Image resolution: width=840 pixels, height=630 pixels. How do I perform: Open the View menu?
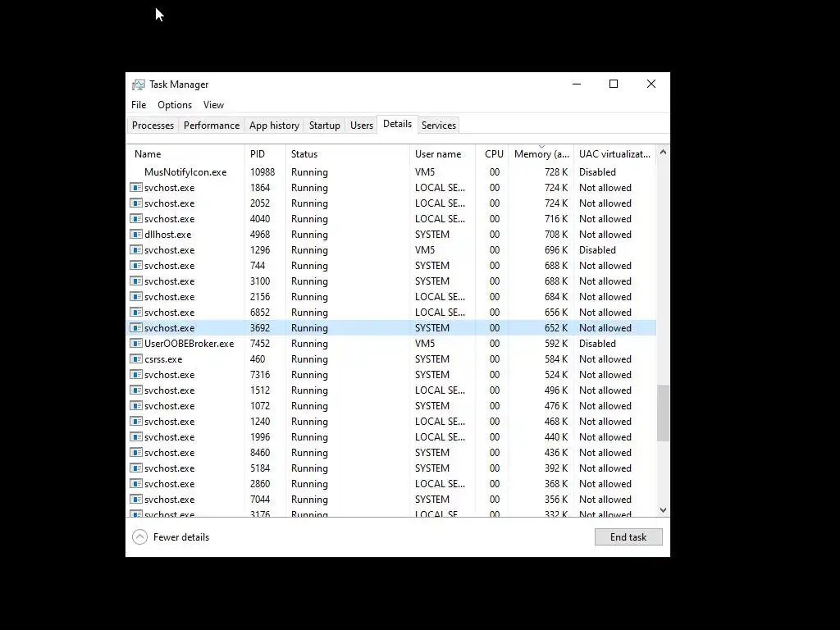(213, 105)
